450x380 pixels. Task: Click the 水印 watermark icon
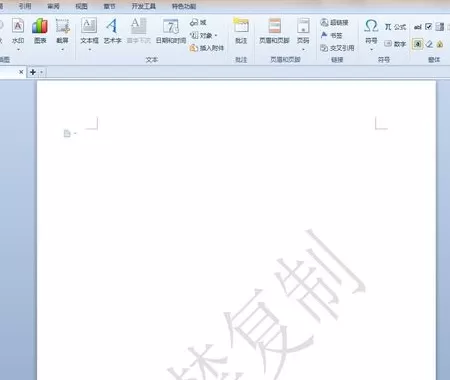pyautogui.click(x=18, y=26)
